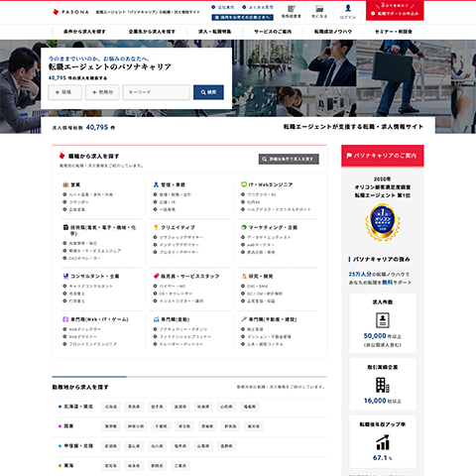
Task: Choose the 長野県 prefecture button
Action: [226, 446]
